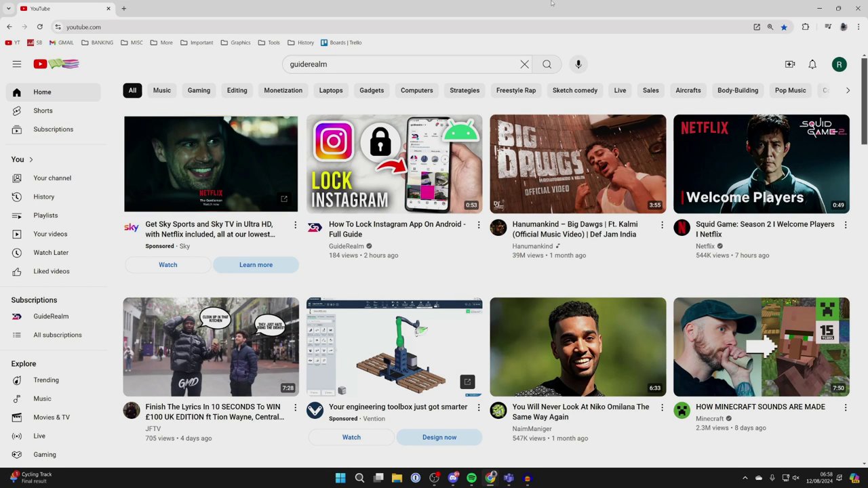This screenshot has height=488, width=868.
Task: Open options menu on the Hanumankind video
Action: (x=662, y=224)
